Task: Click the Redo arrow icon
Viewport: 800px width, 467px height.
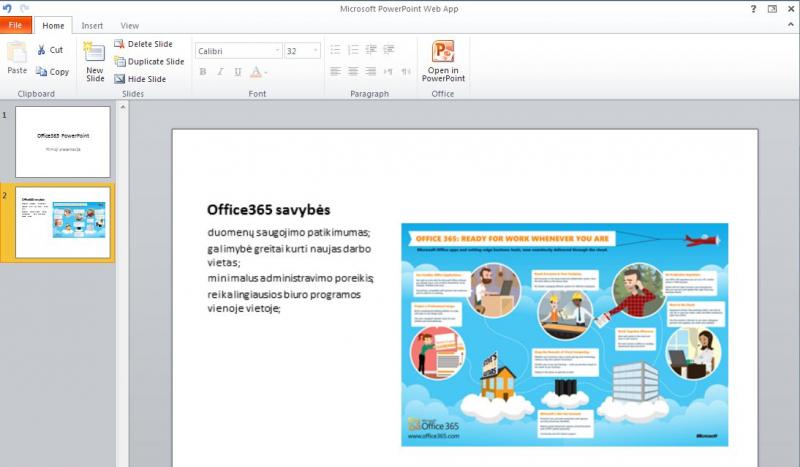Action: tap(24, 8)
